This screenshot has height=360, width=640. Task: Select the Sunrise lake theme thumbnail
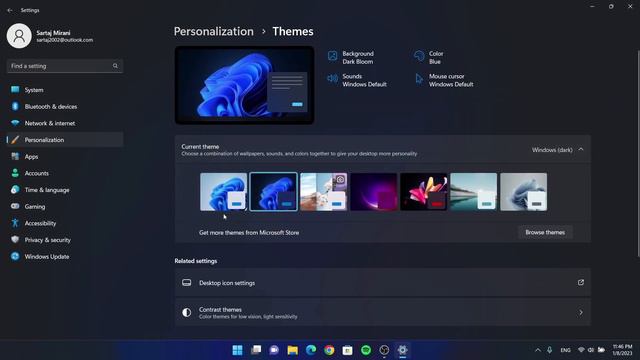473,192
